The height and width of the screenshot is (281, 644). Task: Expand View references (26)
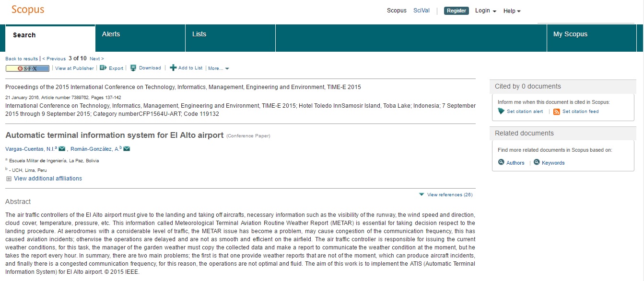(446, 195)
